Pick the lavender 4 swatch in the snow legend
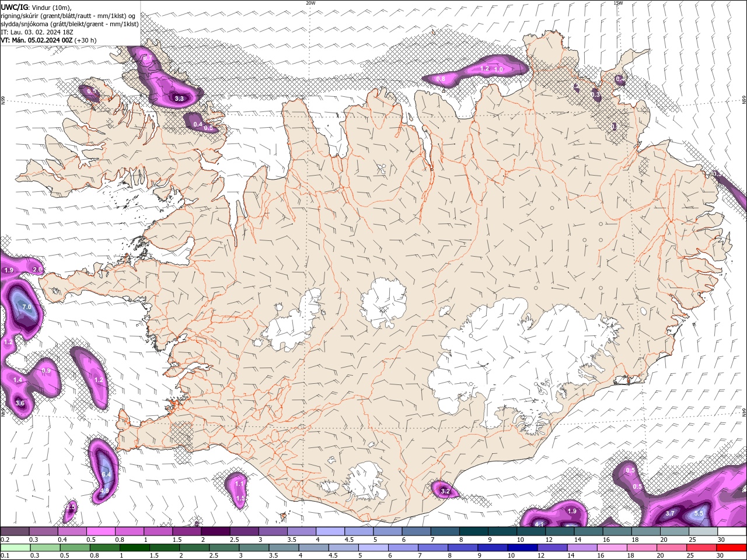 (x=330, y=531)
